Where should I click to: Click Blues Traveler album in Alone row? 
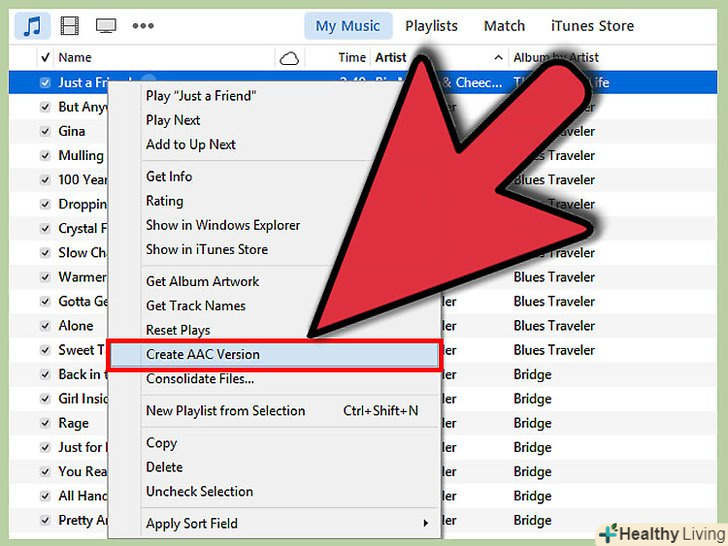click(554, 326)
